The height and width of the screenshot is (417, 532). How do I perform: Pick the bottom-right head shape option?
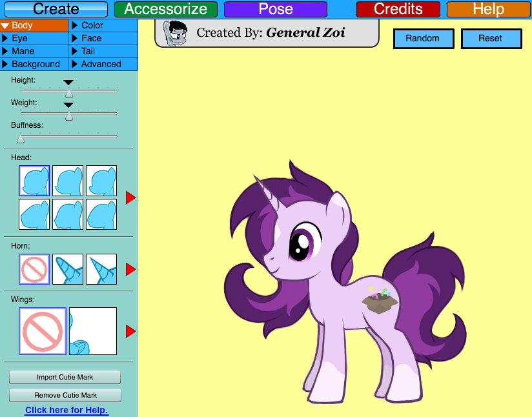(101, 214)
